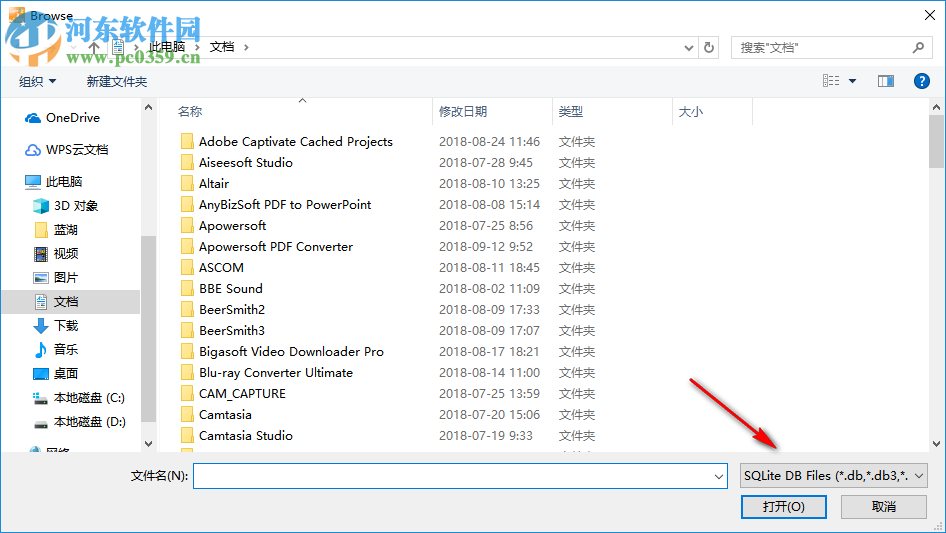Sort by 大小 column header

[691, 112]
